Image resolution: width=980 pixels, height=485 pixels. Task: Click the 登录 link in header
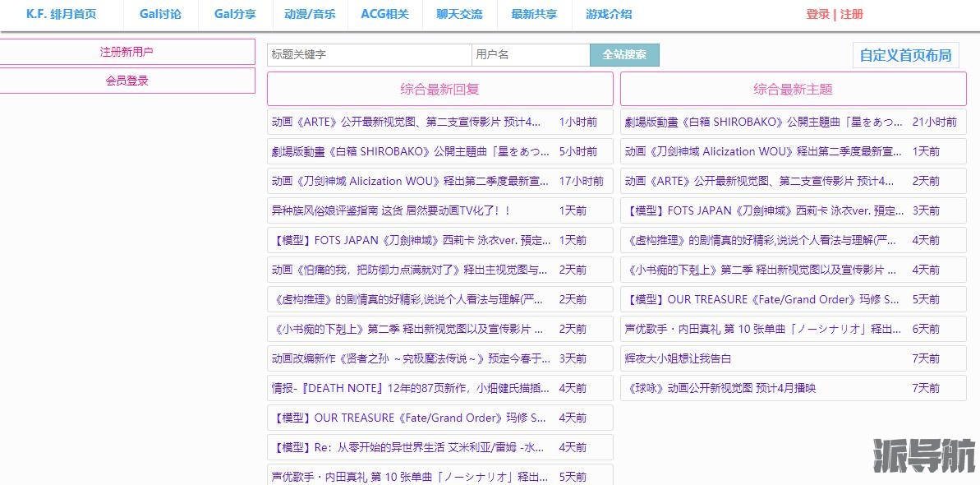[817, 15]
